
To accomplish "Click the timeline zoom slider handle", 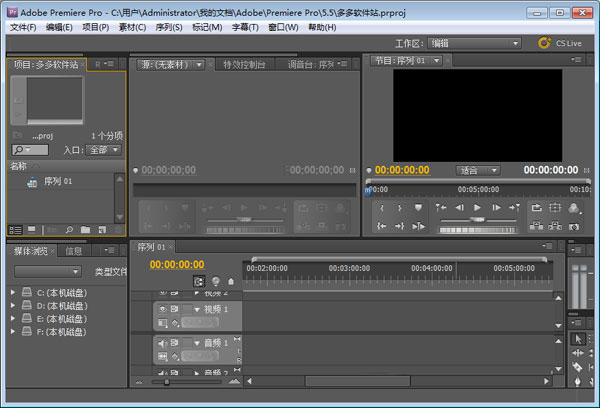I will click(x=166, y=381).
